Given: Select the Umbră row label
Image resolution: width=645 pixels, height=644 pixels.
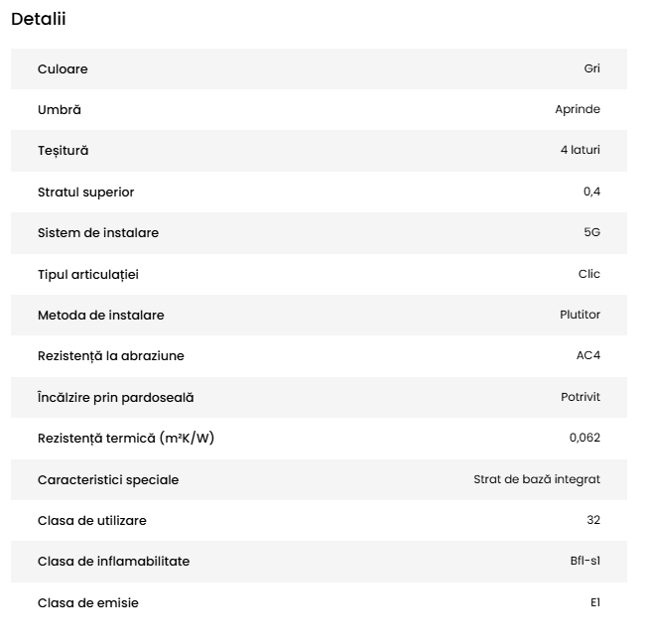Looking at the screenshot, I should coord(60,110).
